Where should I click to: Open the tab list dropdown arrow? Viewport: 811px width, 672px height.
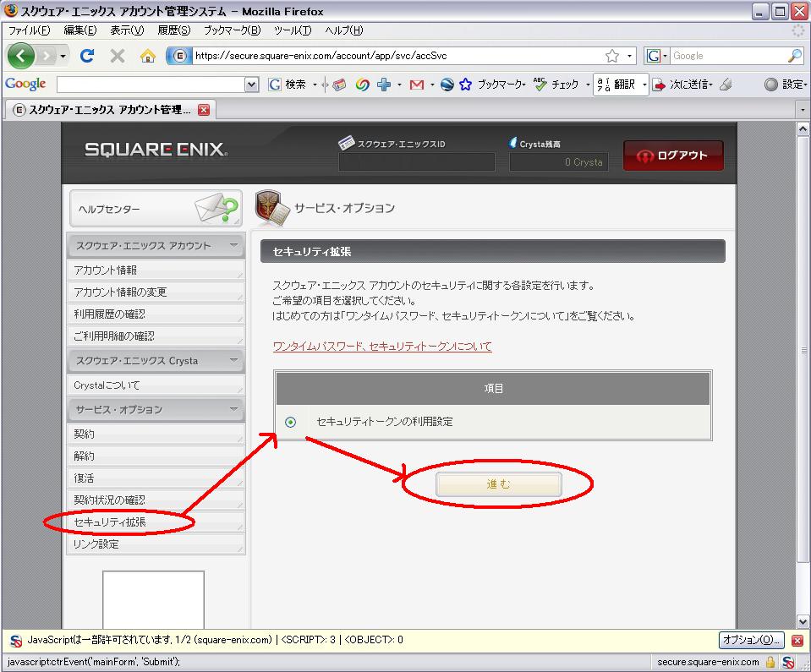(x=803, y=110)
